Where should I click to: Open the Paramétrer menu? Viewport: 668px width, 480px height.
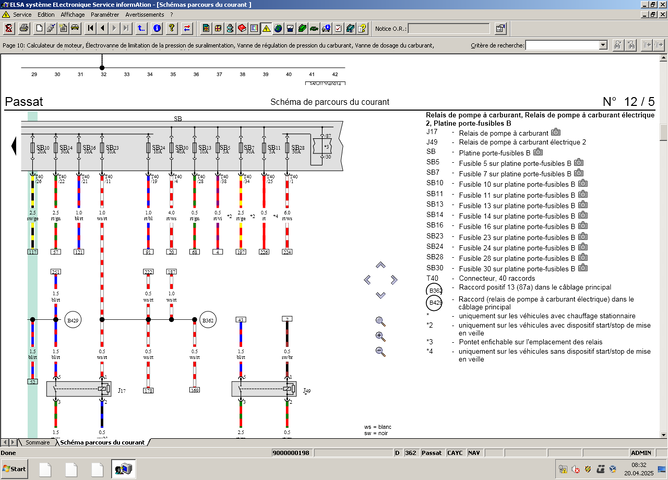[x=104, y=15]
